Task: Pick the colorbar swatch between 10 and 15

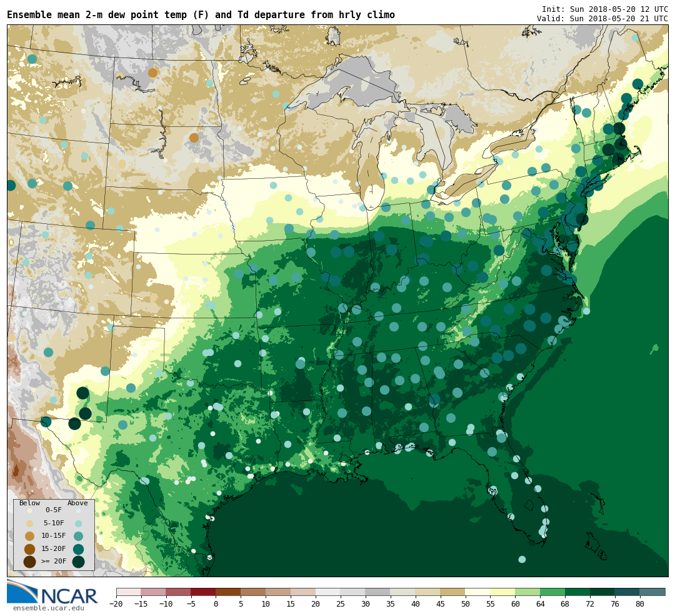Action: point(279,592)
